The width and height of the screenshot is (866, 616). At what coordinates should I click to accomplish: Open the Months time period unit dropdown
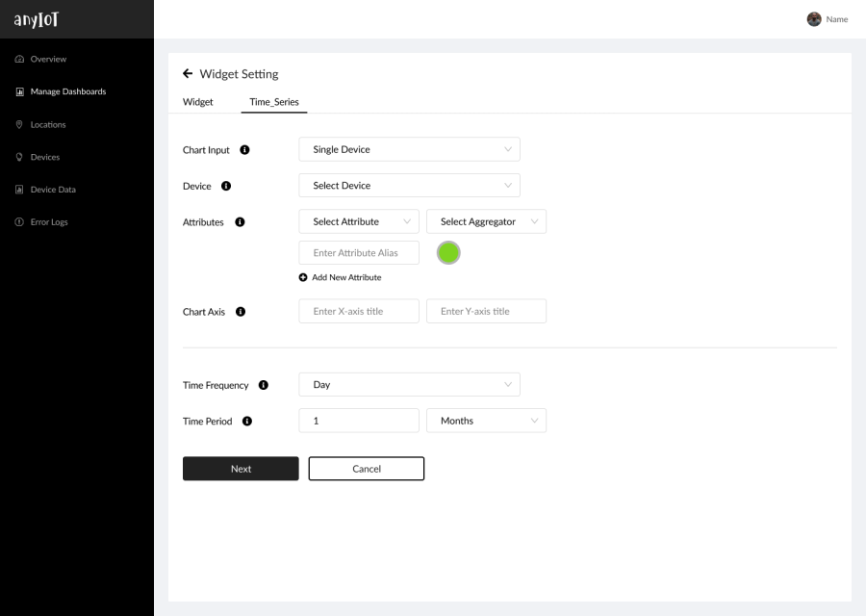coord(487,421)
